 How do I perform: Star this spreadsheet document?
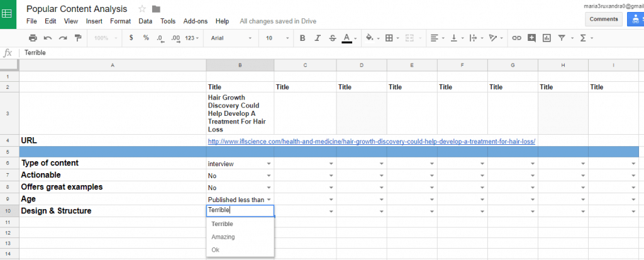pyautogui.click(x=142, y=9)
